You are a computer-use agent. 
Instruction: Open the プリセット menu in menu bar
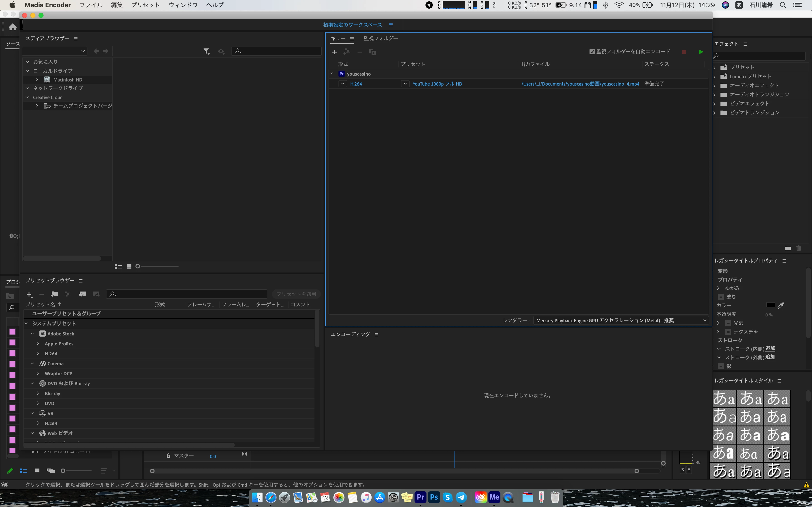[145, 5]
